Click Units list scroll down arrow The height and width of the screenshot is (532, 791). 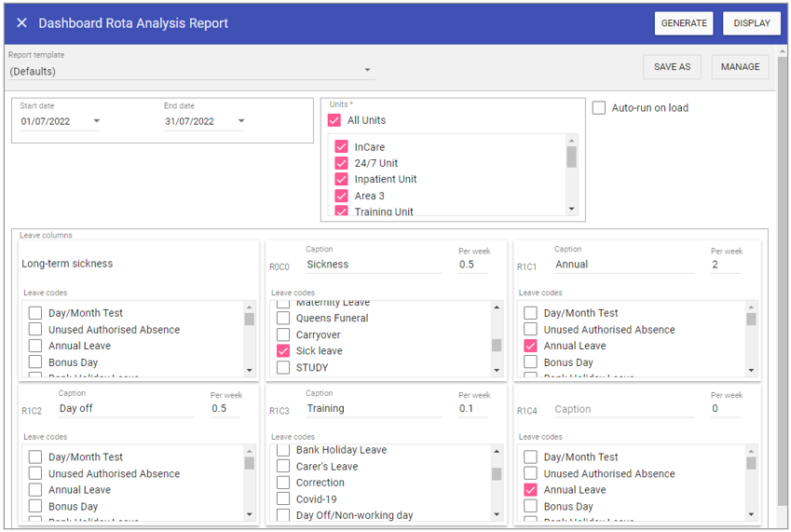tap(571, 209)
